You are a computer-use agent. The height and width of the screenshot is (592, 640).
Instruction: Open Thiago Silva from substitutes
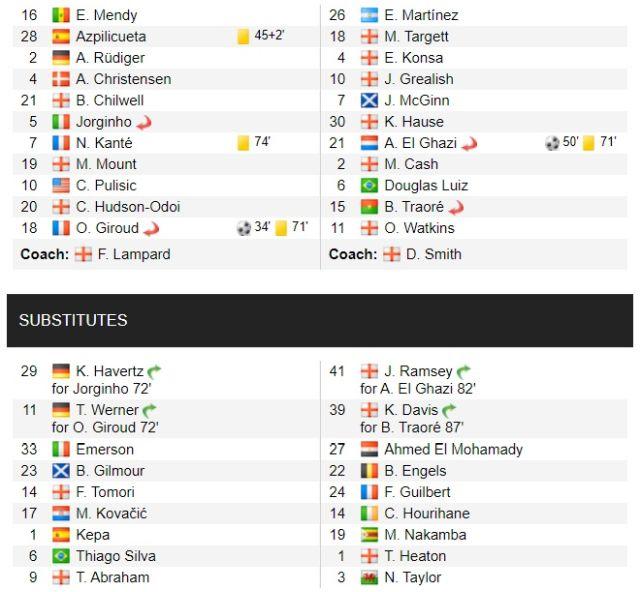116,556
